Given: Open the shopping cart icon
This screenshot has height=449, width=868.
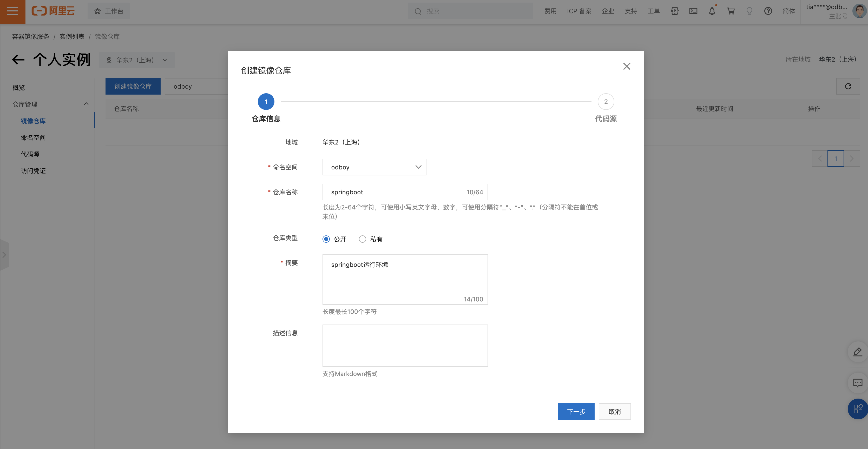Looking at the screenshot, I should click(731, 11).
